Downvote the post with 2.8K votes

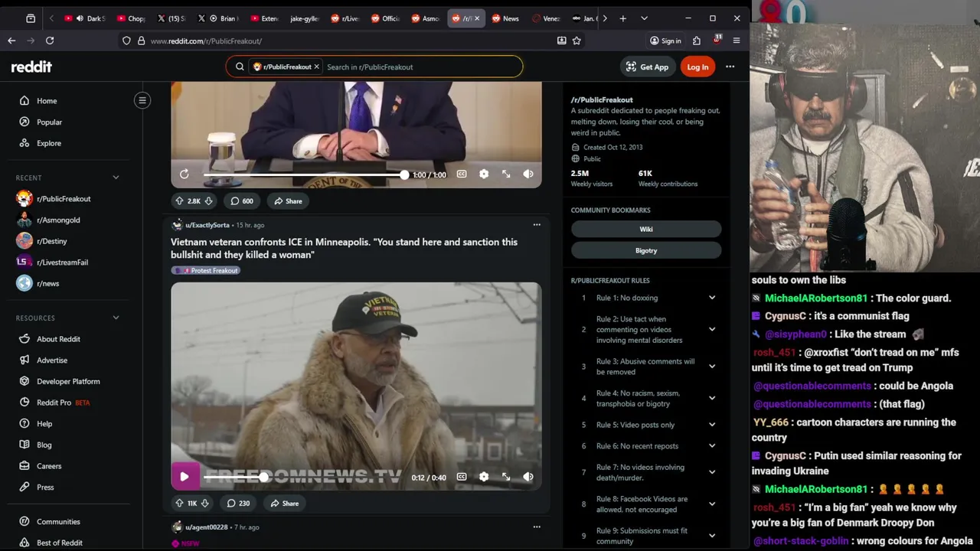(208, 201)
